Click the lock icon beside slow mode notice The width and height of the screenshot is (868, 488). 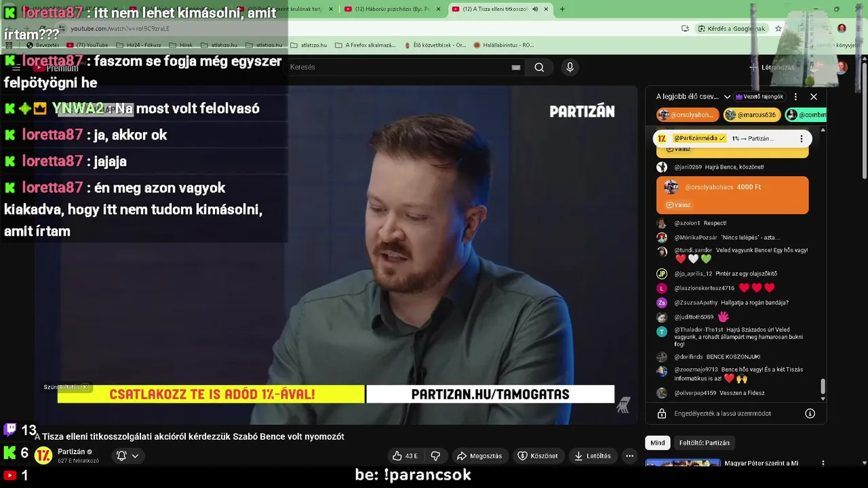point(661,413)
